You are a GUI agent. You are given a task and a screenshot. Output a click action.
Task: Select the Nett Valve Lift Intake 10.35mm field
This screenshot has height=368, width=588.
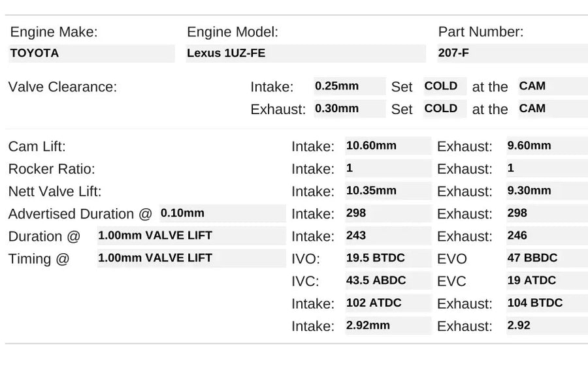[x=388, y=191]
